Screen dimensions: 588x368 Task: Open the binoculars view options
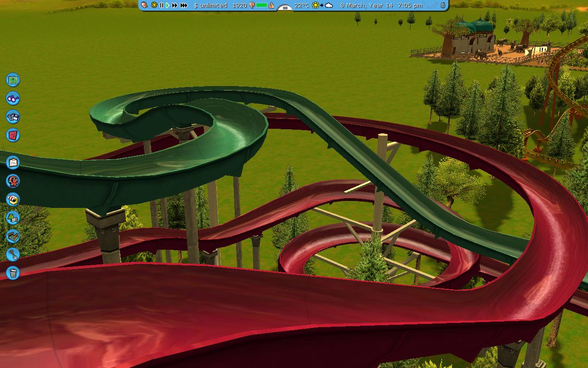tap(13, 98)
